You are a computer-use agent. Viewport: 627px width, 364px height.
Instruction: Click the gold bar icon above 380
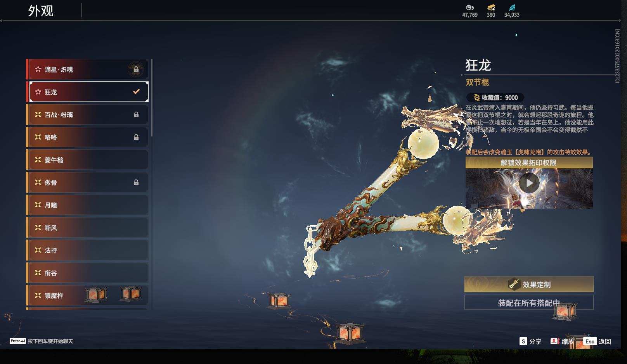[491, 7]
